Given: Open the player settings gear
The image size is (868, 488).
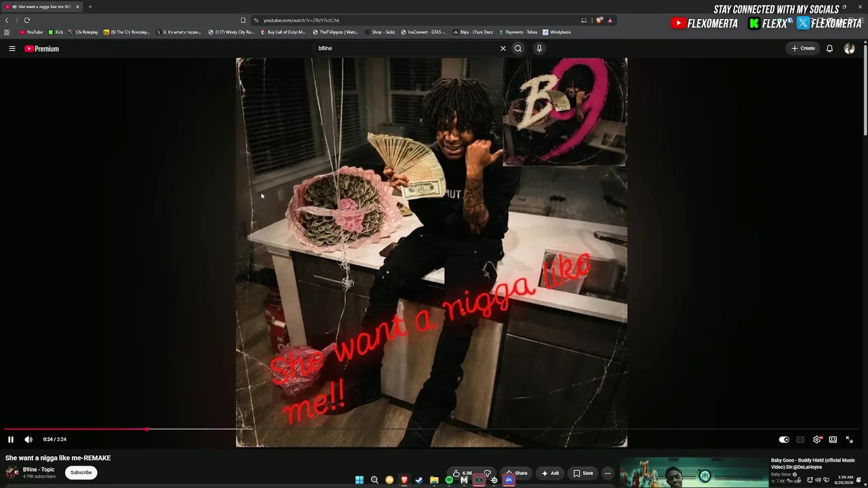Looking at the screenshot, I should (x=816, y=440).
